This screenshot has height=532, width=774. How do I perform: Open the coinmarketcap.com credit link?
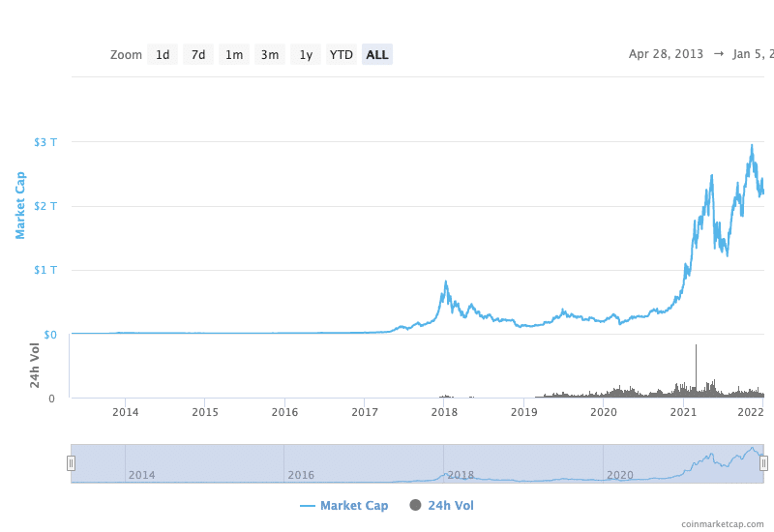coord(722,523)
